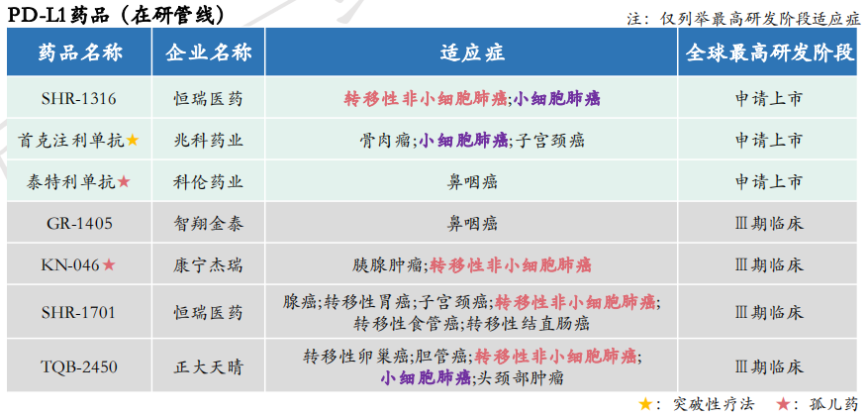Click 申请上市 in the SHR-1316 row

tap(768, 99)
